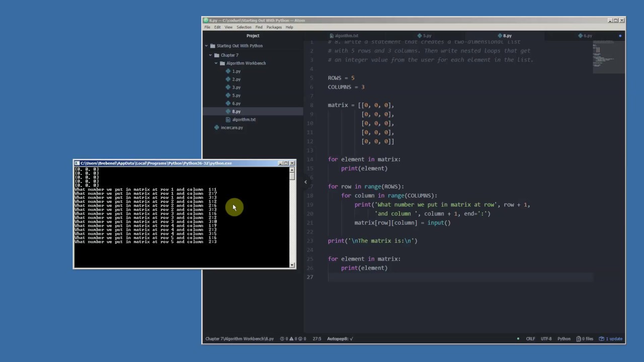Click the Python icon of 5.py in tree
Image resolution: width=644 pixels, height=362 pixels.
(x=228, y=96)
